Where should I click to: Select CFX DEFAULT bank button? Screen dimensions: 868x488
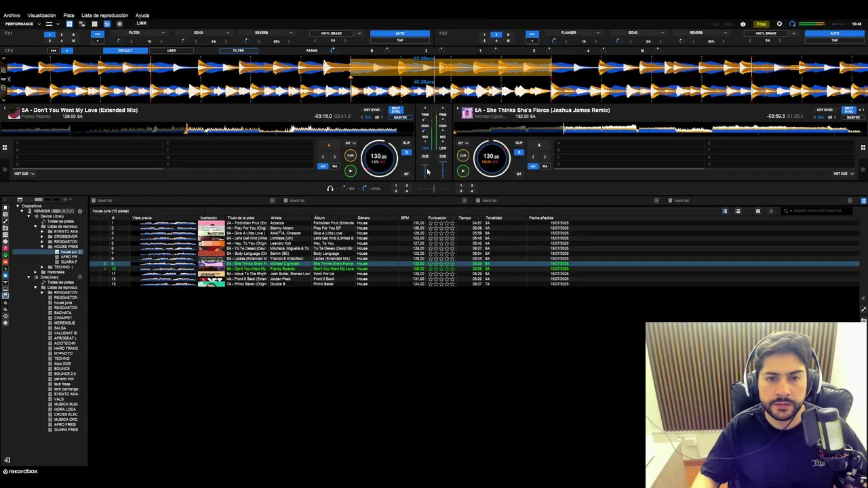coord(125,51)
